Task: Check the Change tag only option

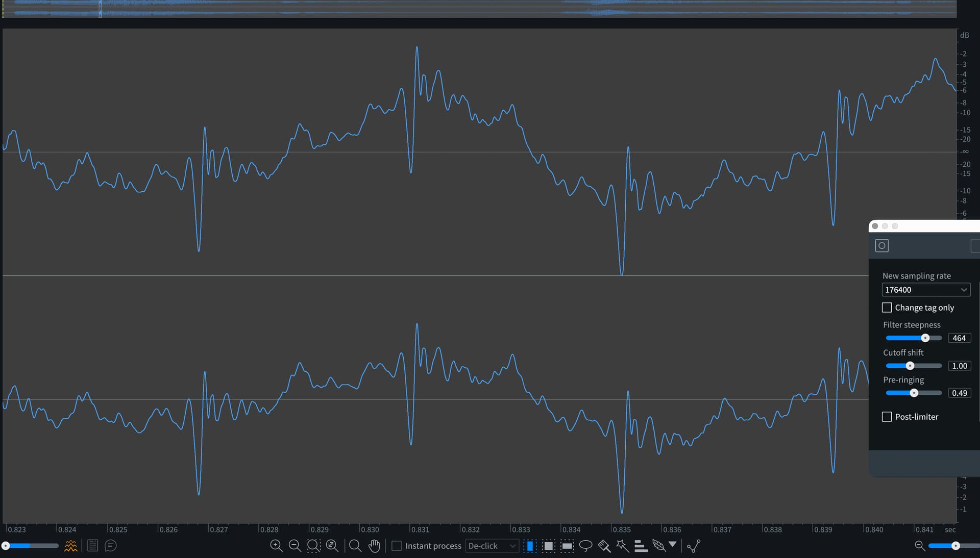Action: (887, 308)
